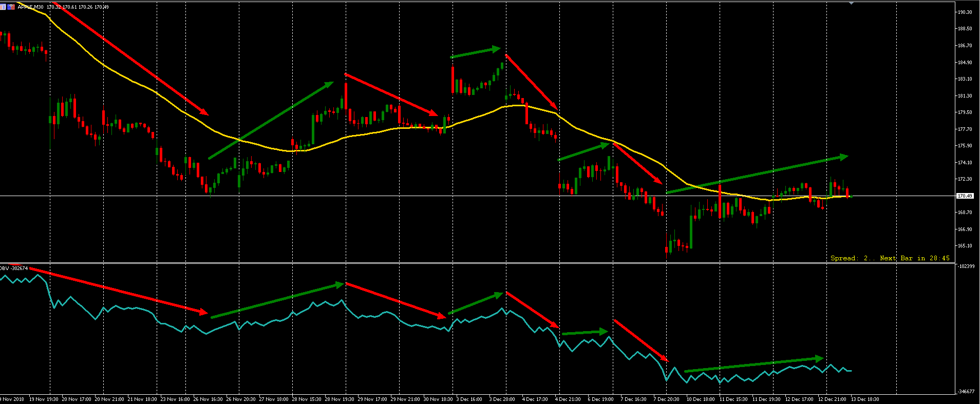This screenshot has height=404, width=980.
Task: Click the 190.30 label on price scale
Action: click(x=965, y=12)
